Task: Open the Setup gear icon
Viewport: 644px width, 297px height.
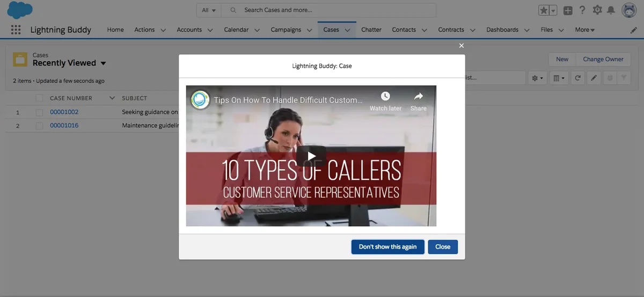Action: 597,10
